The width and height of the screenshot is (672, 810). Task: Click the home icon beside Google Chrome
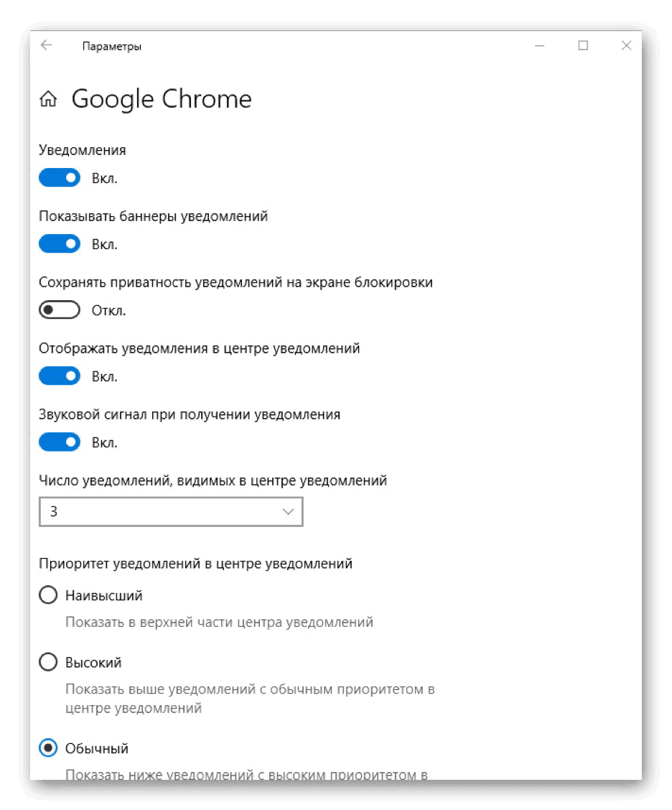49,100
